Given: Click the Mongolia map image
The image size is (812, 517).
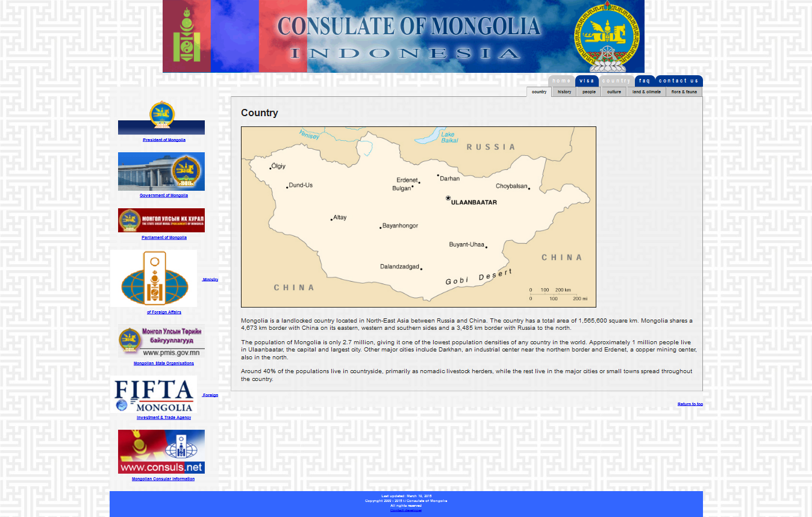Looking at the screenshot, I should 418,217.
